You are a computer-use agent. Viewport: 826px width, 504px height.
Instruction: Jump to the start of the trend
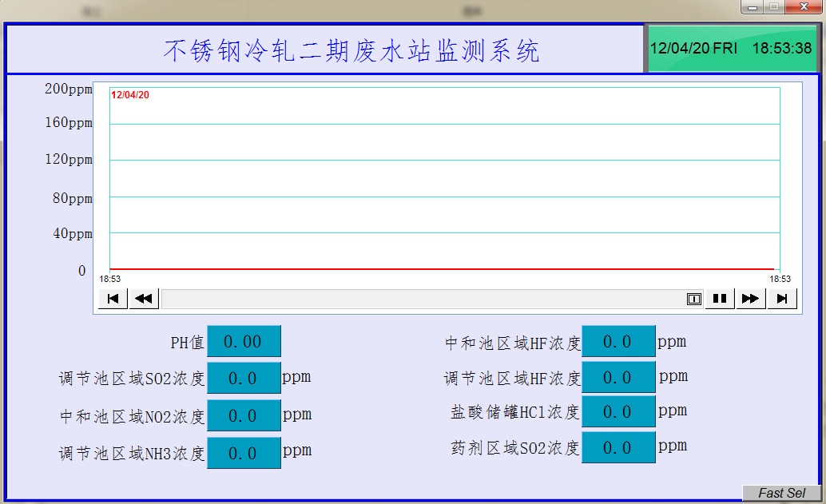113,299
